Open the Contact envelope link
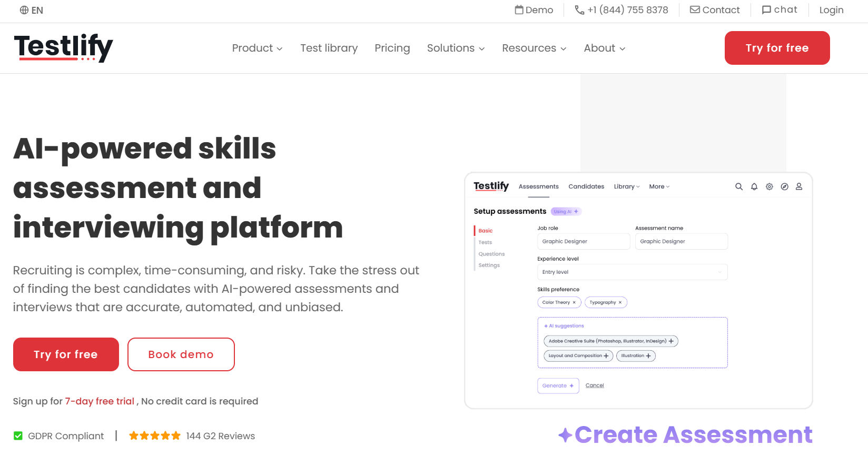The height and width of the screenshot is (455, 868). (715, 10)
